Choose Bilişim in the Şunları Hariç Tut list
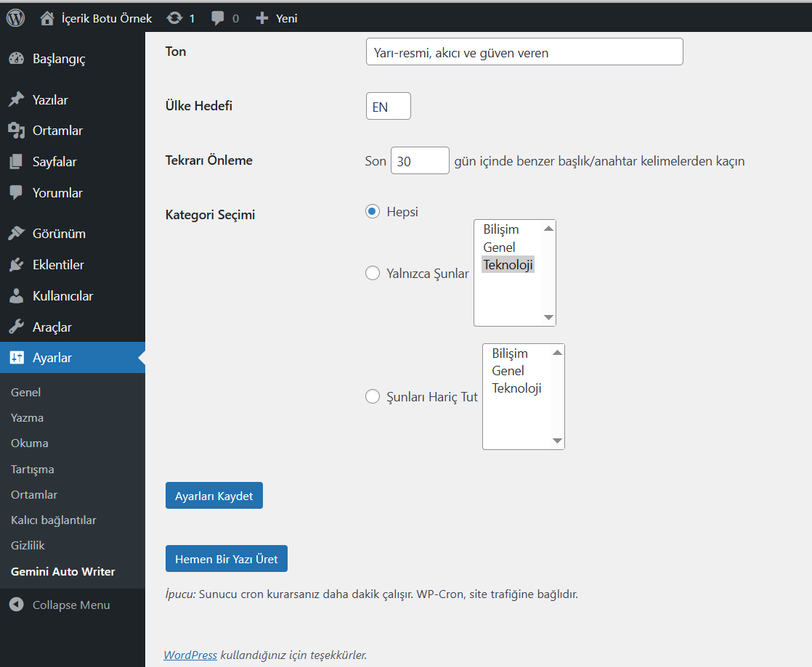The image size is (812, 667). click(x=510, y=353)
